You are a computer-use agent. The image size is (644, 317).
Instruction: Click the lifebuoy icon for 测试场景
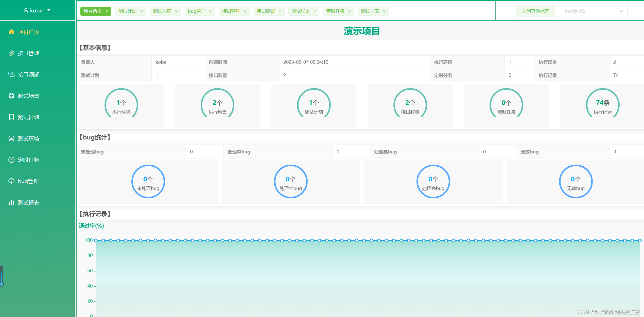click(x=11, y=96)
